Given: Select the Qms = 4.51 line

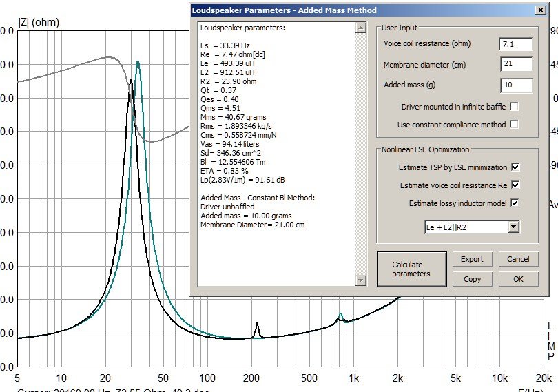Looking at the screenshot, I should pos(220,108).
